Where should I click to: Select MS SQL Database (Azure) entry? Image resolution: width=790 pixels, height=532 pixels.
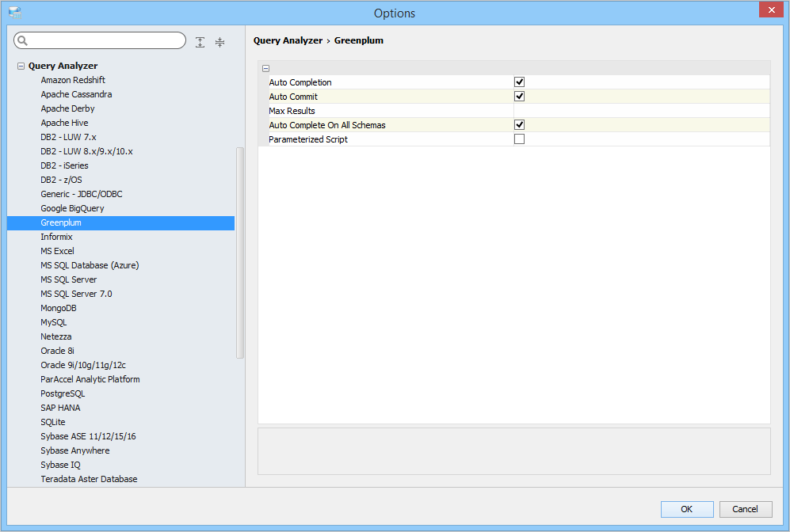[90, 265]
